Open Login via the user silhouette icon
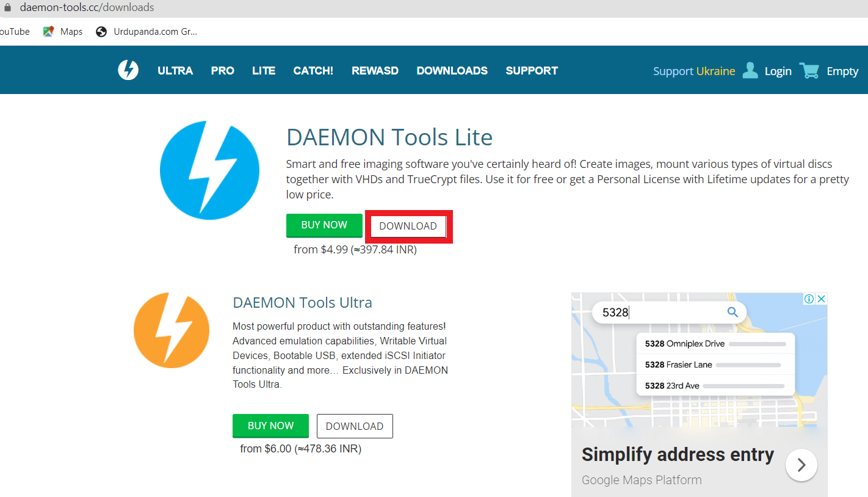 point(750,70)
